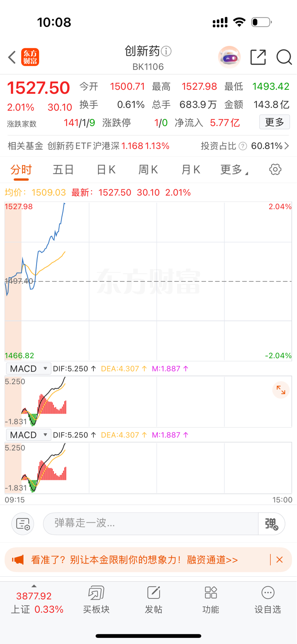
Task: Tap the share export icon
Action: (x=258, y=57)
